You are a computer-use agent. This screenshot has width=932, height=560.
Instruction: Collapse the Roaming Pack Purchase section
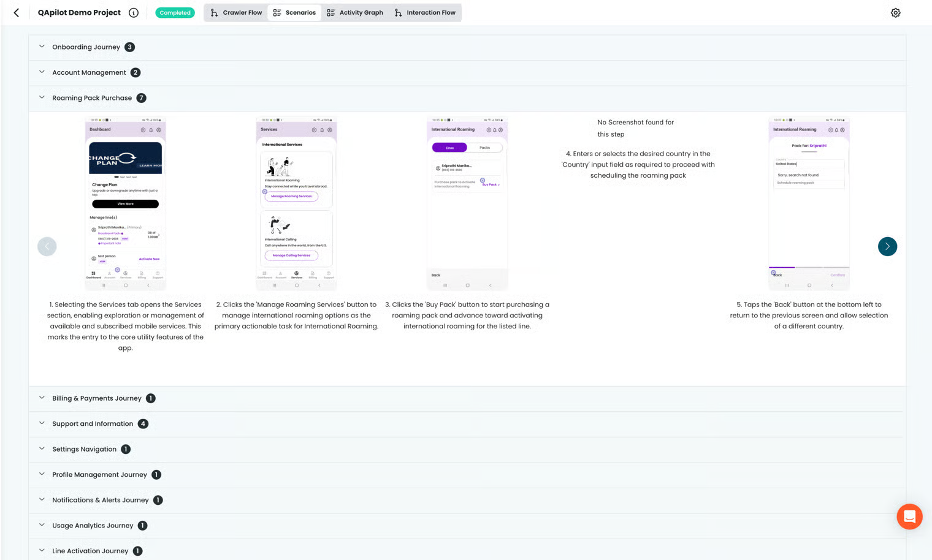click(x=92, y=98)
